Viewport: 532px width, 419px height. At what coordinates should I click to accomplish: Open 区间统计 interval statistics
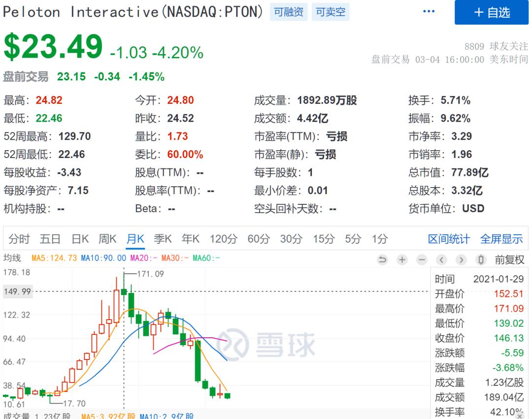(449, 239)
